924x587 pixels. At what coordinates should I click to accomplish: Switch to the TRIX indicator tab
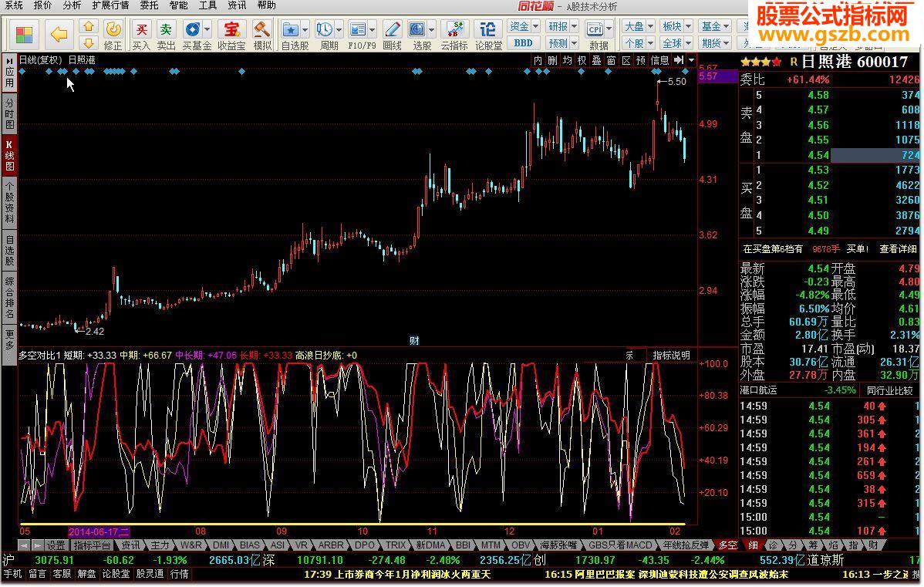tap(396, 545)
